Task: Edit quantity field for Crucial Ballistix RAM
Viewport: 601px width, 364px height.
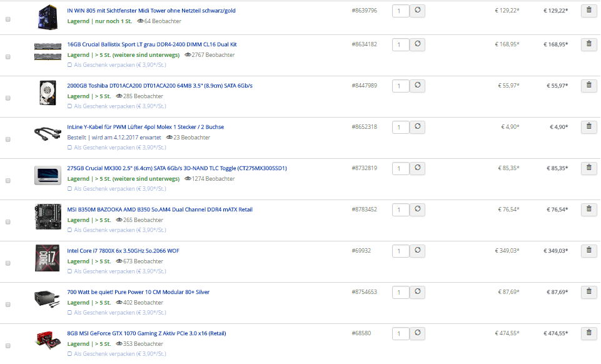Action: click(401, 44)
